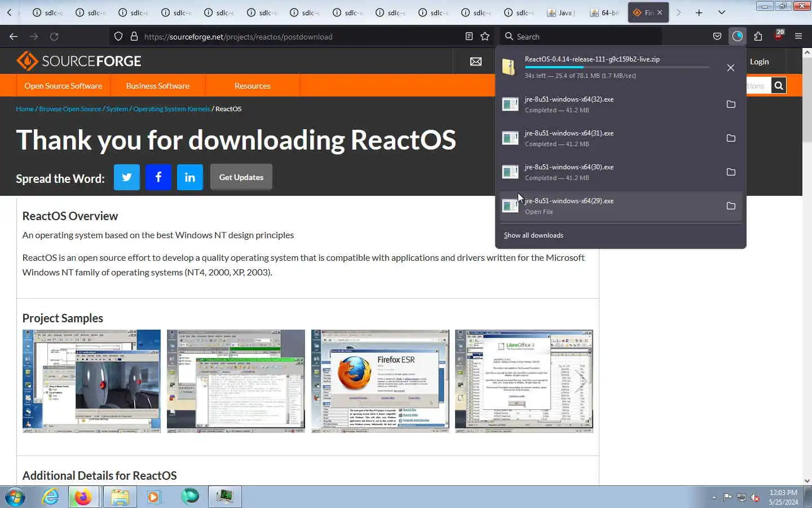The height and width of the screenshot is (508, 812).
Task: Open jre-8u51-windows-x64(31).exe download entry
Action: tap(608, 138)
